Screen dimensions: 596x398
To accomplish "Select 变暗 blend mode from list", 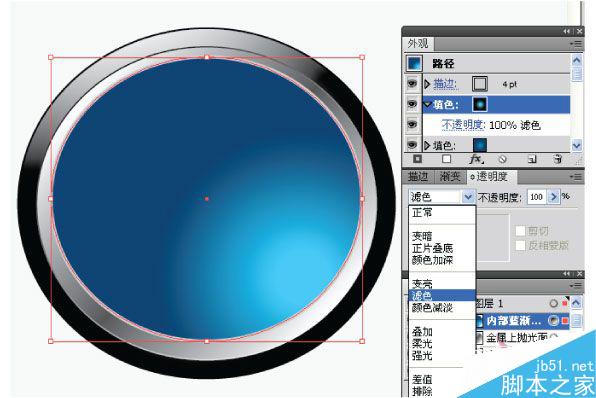I will click(x=422, y=236).
